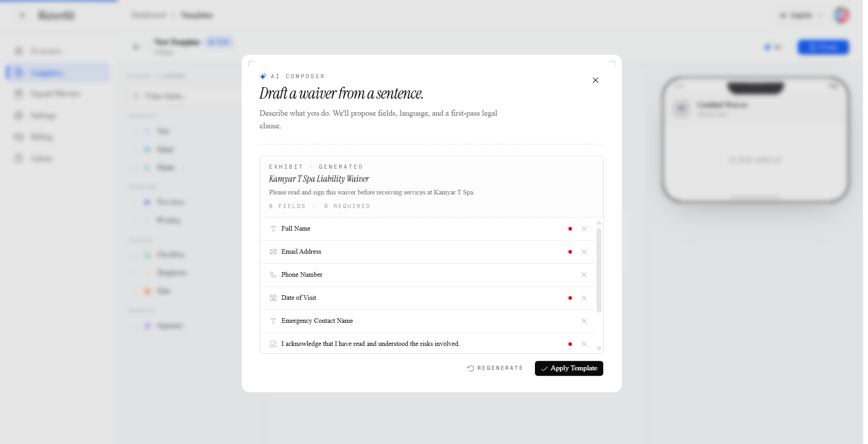Open the user avatar in the background page

841,15
